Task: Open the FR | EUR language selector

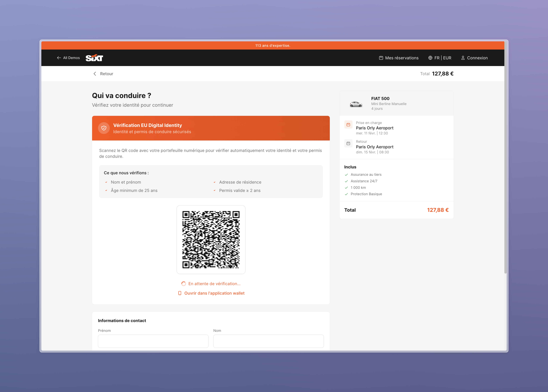Action: click(x=440, y=58)
